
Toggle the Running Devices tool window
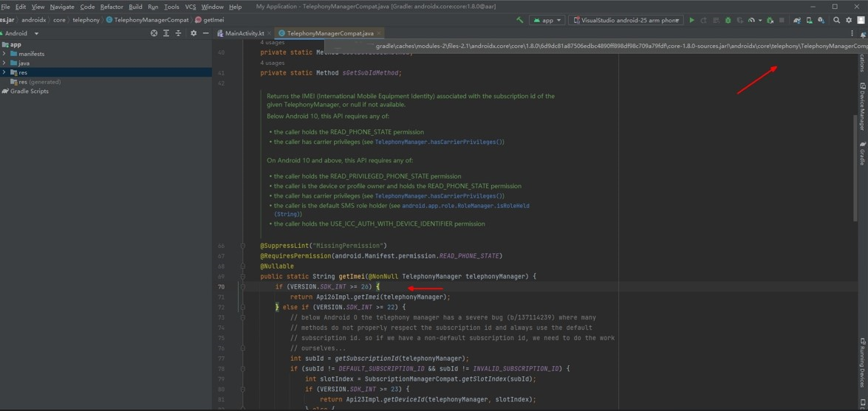(x=862, y=364)
